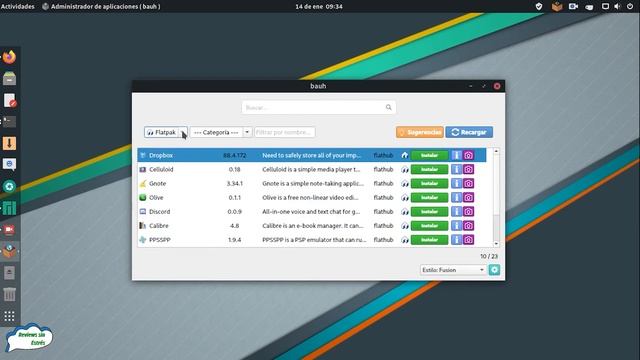Install Olive using its green button
Viewport: 640px width, 360px height.
[x=429, y=198]
